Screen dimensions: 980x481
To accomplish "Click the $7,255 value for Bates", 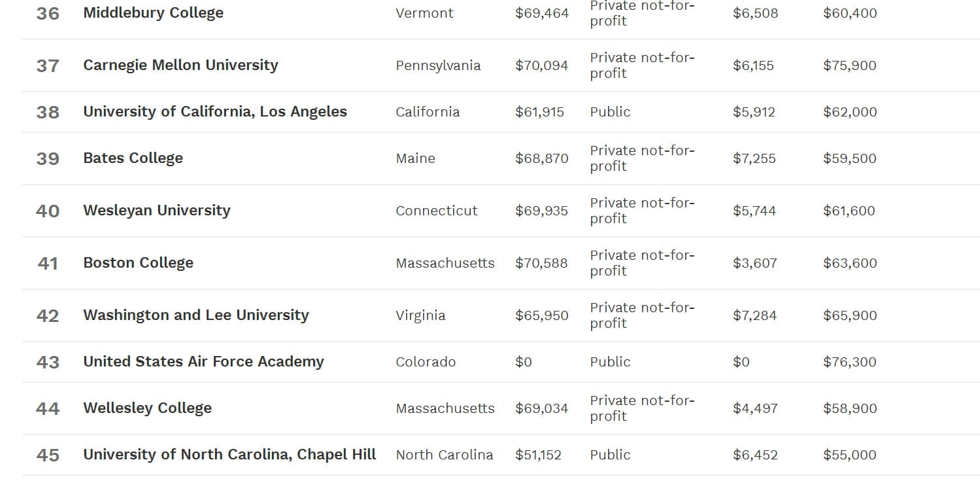I will point(754,158).
